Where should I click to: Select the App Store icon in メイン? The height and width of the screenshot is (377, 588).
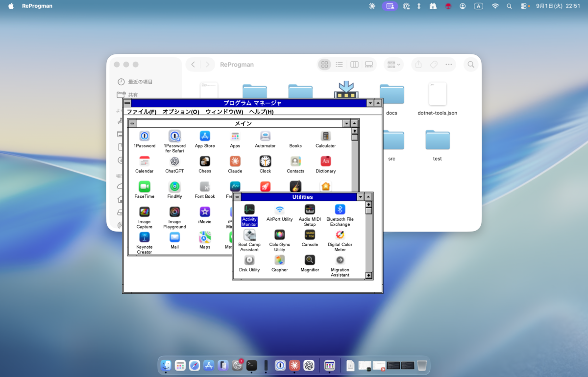click(x=205, y=136)
